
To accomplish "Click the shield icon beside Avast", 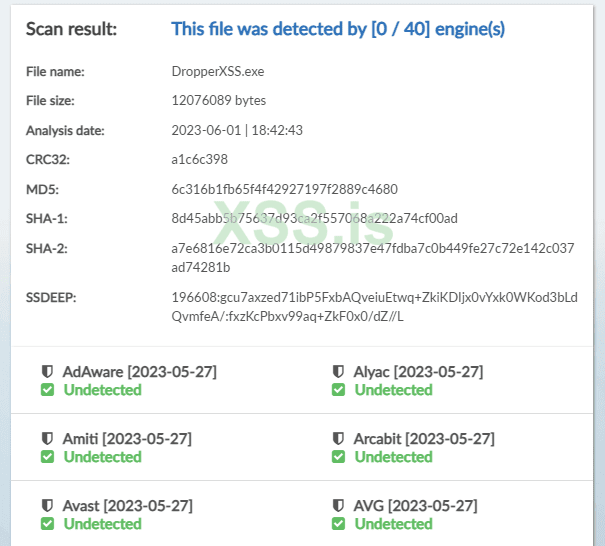I will [x=47, y=506].
